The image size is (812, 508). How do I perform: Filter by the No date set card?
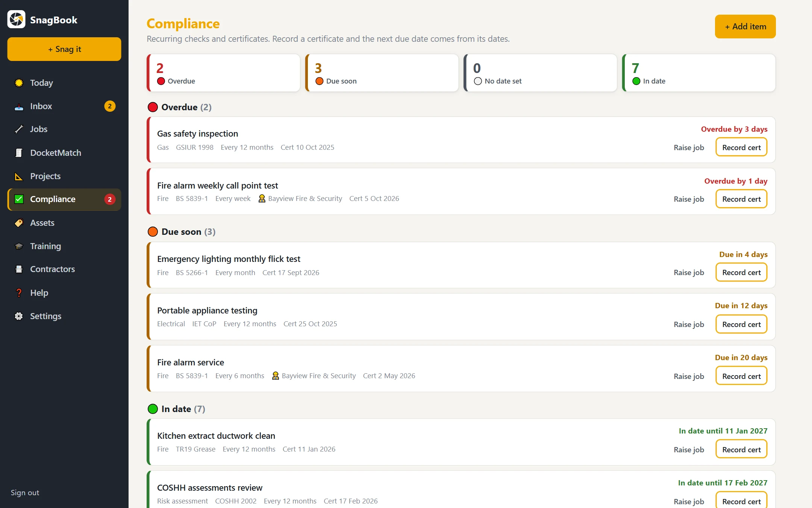(x=540, y=73)
